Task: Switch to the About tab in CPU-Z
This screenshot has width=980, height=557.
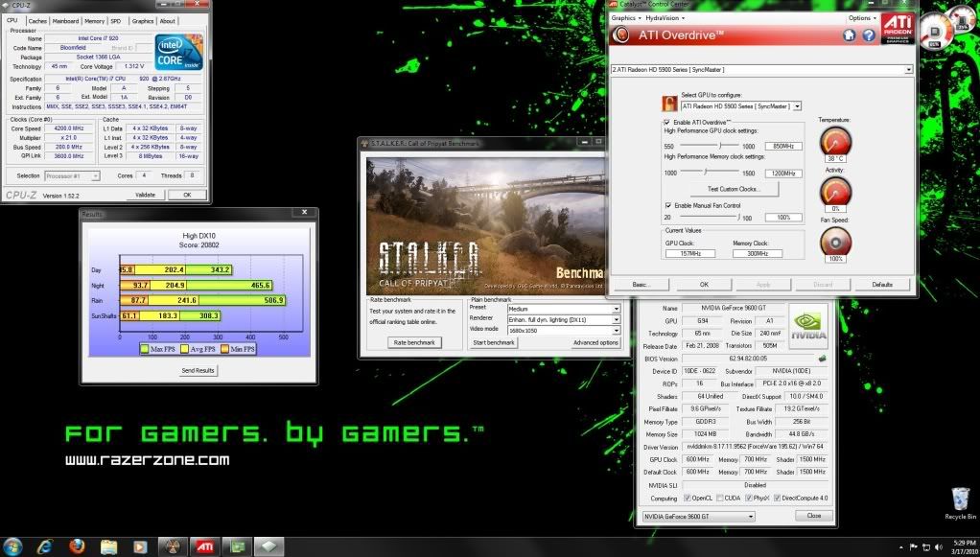Action: pos(168,21)
